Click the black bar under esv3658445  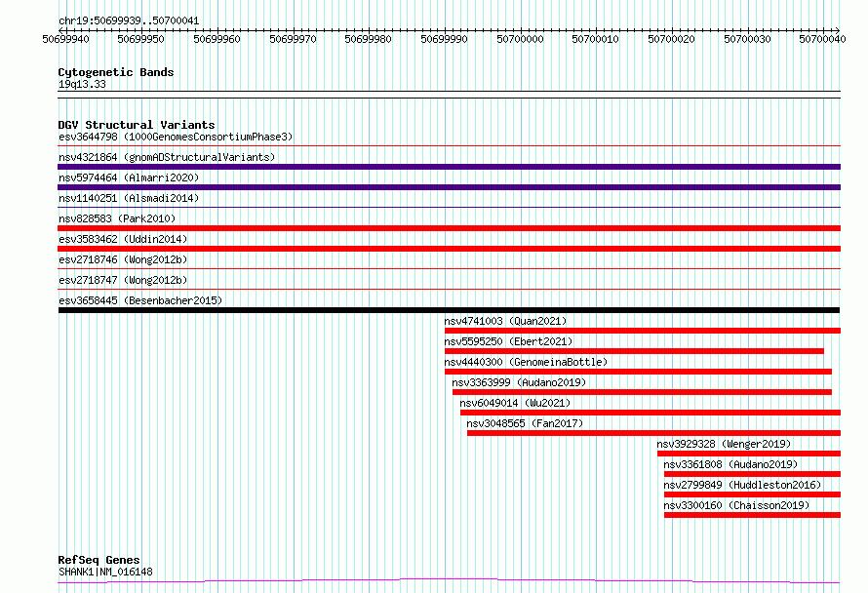449,310
